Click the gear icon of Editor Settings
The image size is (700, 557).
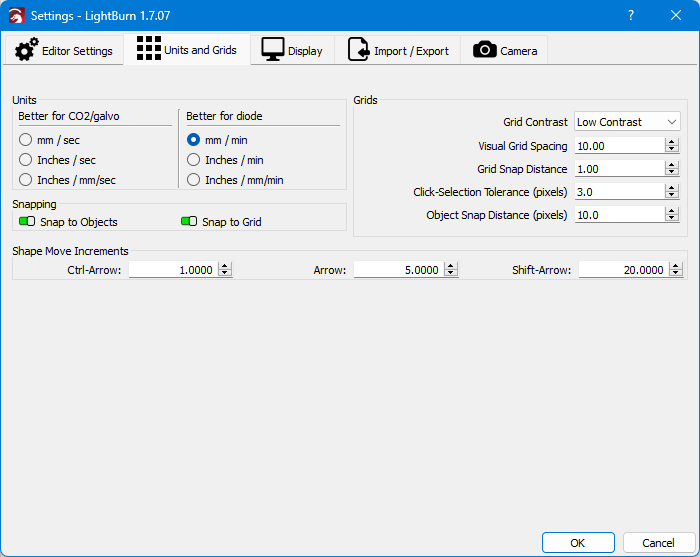(x=26, y=50)
